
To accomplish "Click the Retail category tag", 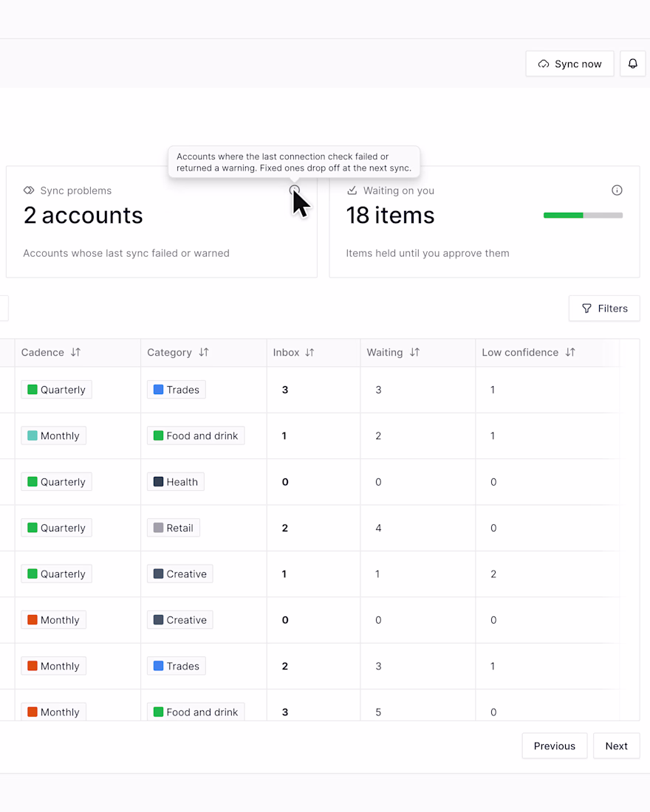I will click(x=174, y=528).
